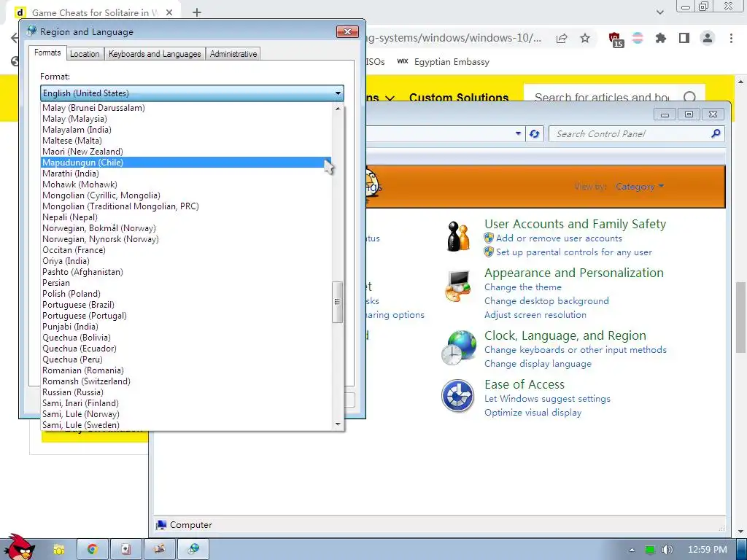This screenshot has width=747, height=560.
Task: Click the Ease of Access icon
Action: pyautogui.click(x=458, y=396)
